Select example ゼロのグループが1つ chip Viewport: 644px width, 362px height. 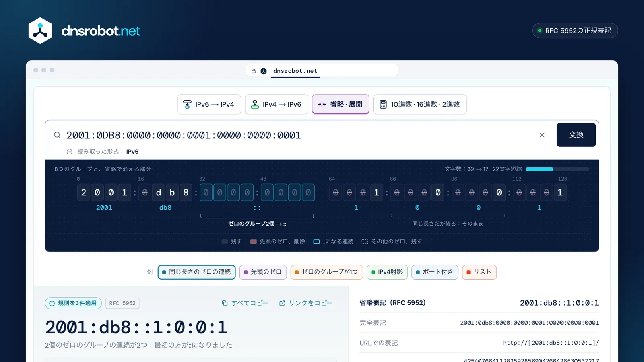click(326, 272)
